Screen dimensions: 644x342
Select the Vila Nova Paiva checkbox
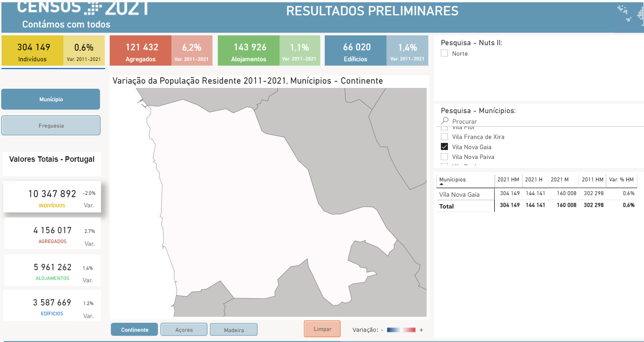pos(444,157)
